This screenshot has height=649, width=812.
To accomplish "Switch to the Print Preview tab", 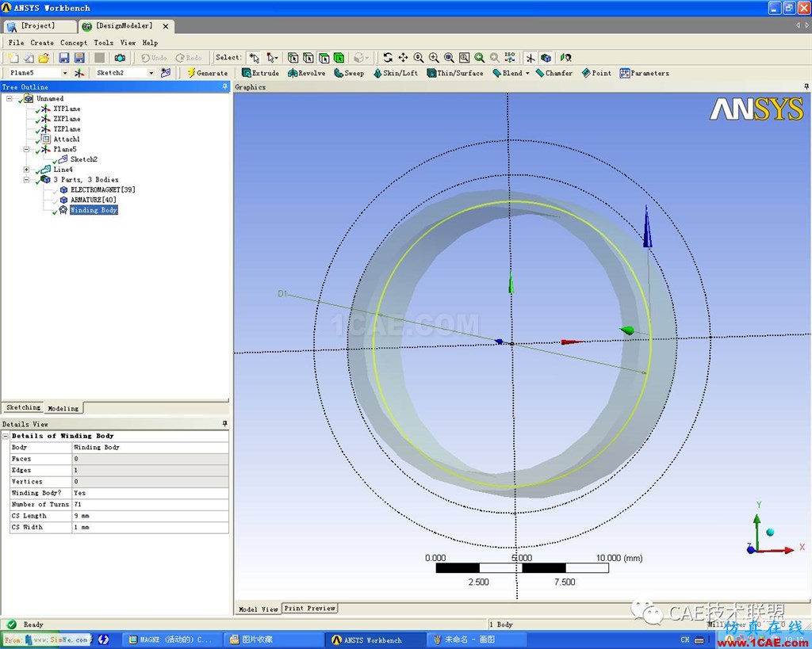I will tap(310, 608).
